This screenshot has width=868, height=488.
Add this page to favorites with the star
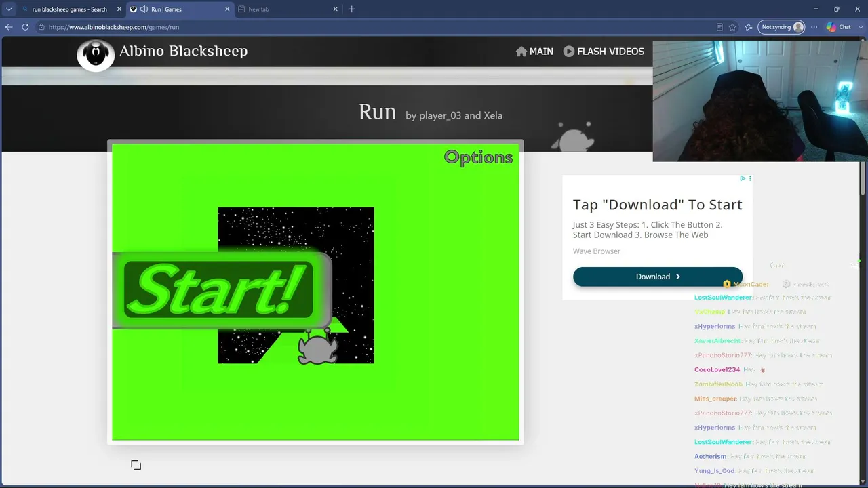pyautogui.click(x=732, y=27)
